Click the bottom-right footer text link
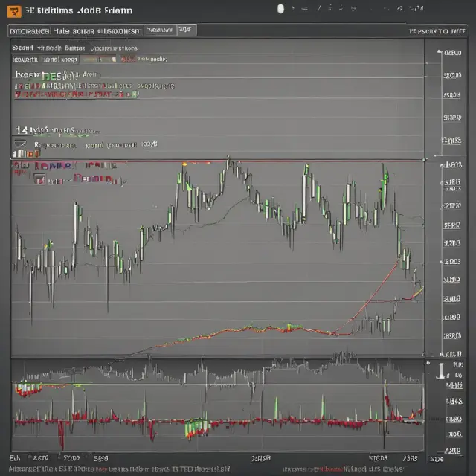The height and width of the screenshot is (476, 476). 343,469
